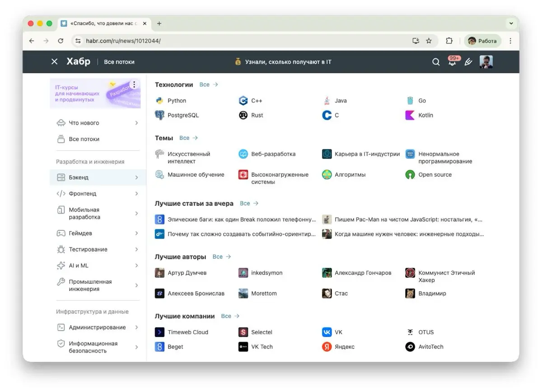The width and height of the screenshot is (542, 392).
Task: Expand the Мобильная разработка chevron
Action: [136, 214]
